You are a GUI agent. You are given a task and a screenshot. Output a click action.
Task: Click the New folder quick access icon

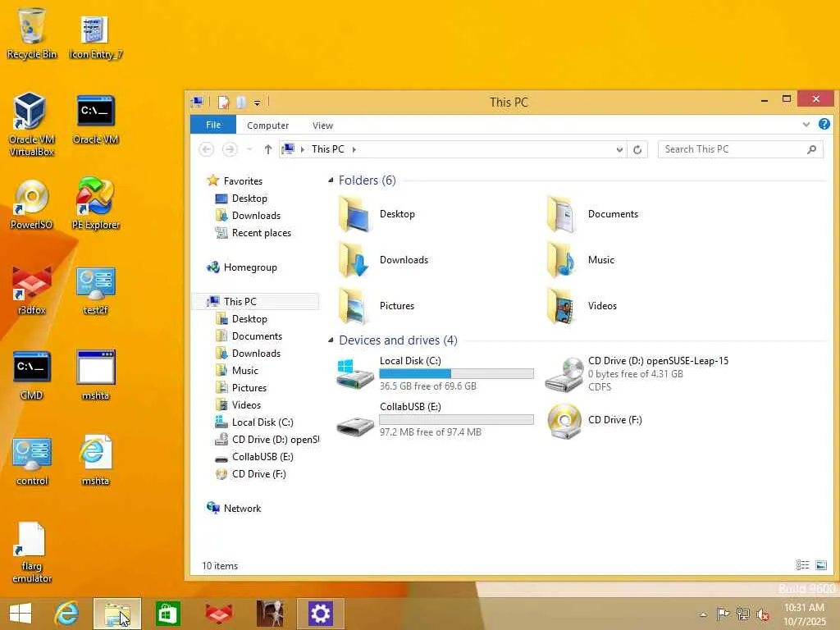pos(241,102)
